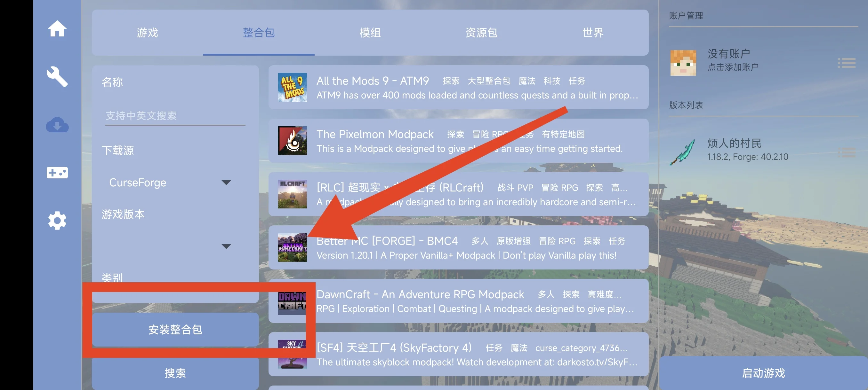868x390 pixels.
Task: Click the 大型整合包 tag on ATM9
Action: [489, 81]
